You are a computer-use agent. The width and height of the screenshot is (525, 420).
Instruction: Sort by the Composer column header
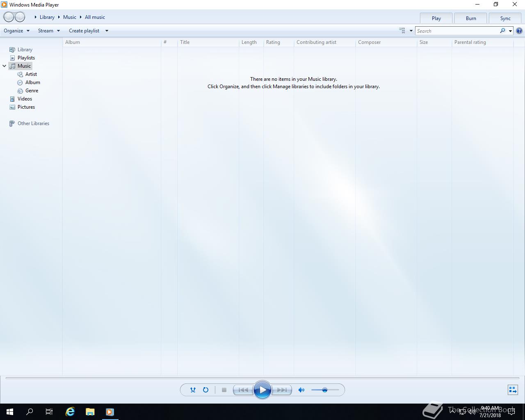coord(386,42)
